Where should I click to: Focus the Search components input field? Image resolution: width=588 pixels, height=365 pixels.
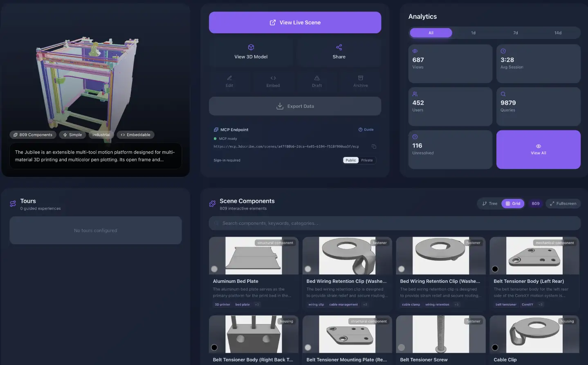(x=395, y=223)
